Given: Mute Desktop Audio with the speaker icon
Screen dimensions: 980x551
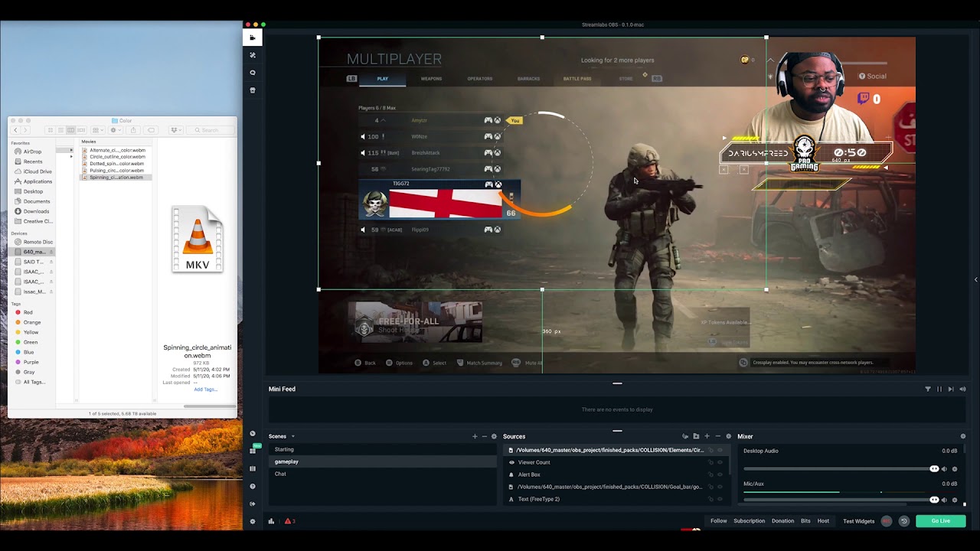Looking at the screenshot, I should [944, 469].
